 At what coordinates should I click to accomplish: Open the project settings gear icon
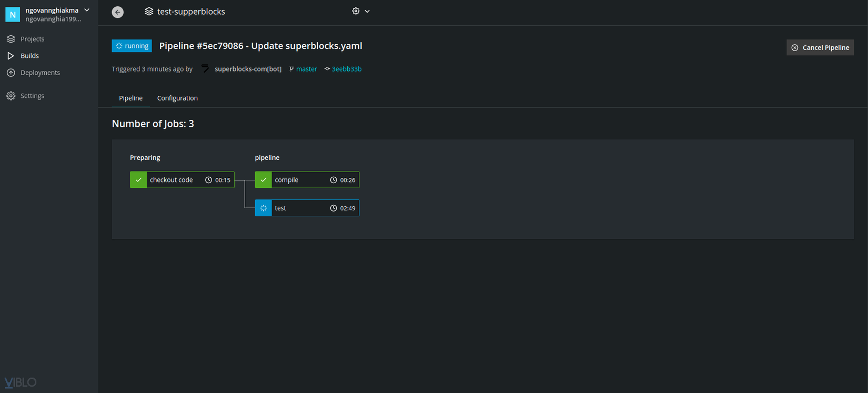[356, 11]
